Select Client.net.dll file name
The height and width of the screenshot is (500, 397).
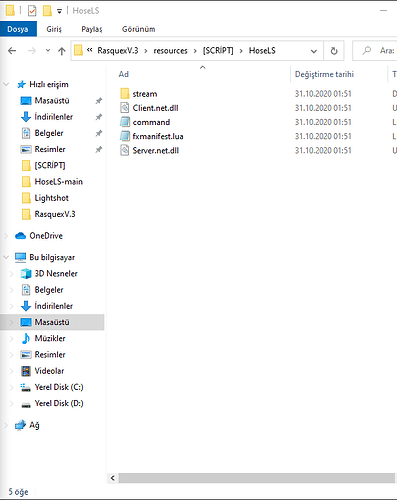pyautogui.click(x=155, y=108)
